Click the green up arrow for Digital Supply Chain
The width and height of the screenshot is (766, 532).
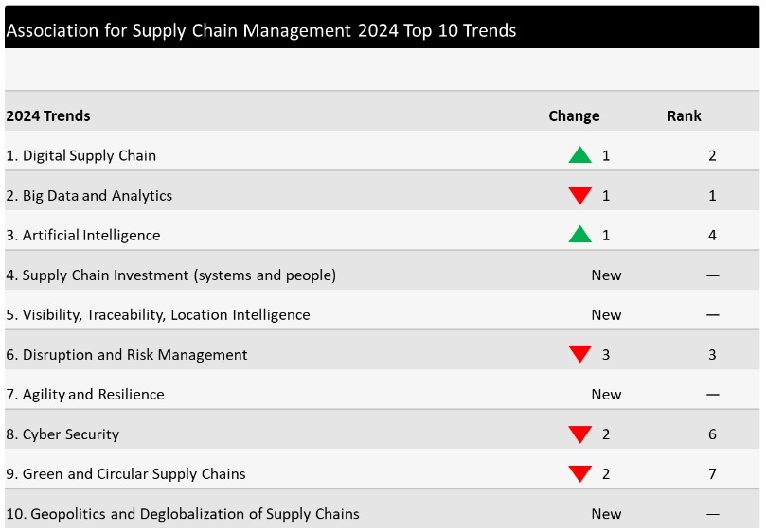(x=579, y=155)
